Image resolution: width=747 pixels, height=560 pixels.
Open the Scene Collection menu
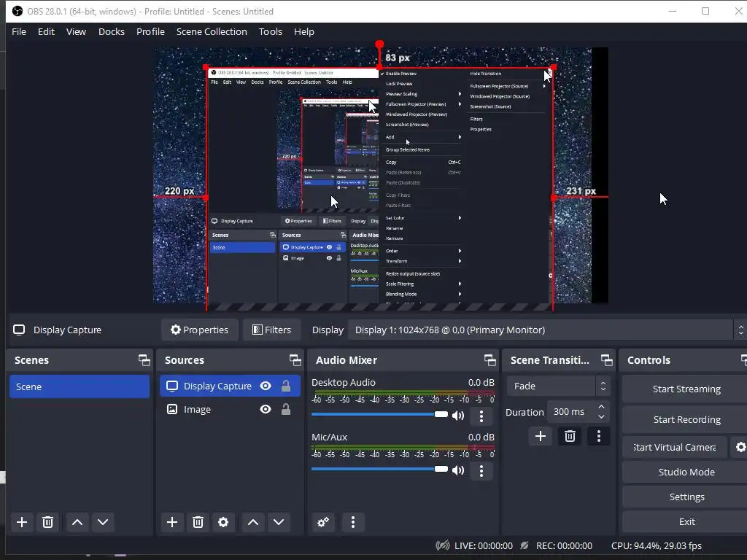tap(212, 32)
